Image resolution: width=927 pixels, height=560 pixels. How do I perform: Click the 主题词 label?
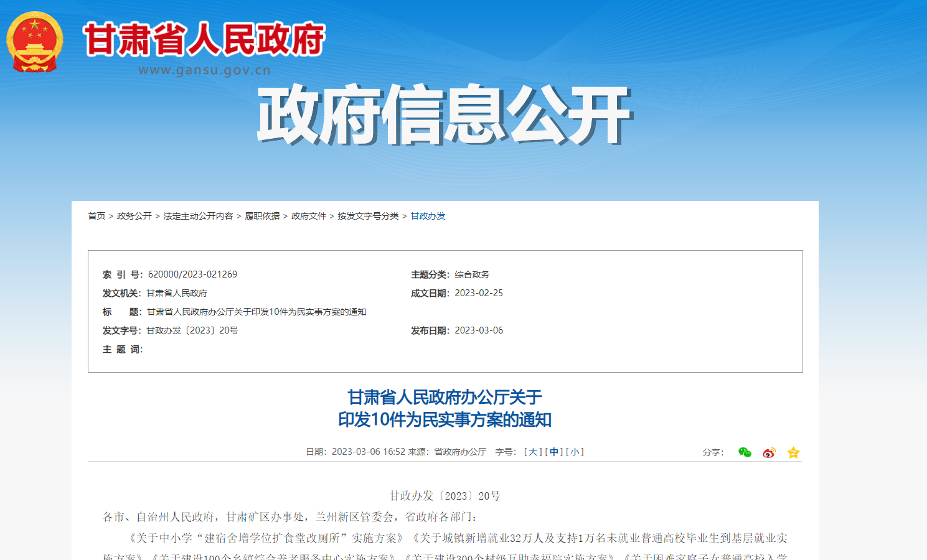click(x=123, y=349)
